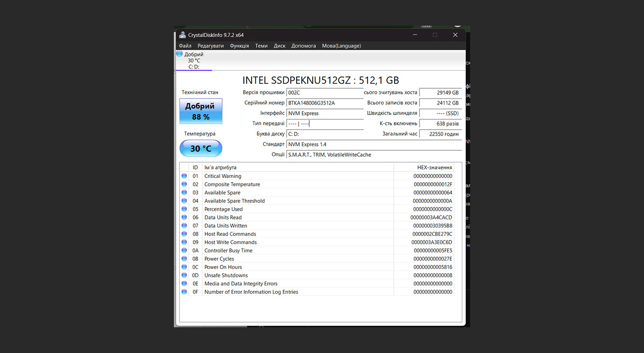Click the Температура label
644x353 pixels.
(200, 134)
